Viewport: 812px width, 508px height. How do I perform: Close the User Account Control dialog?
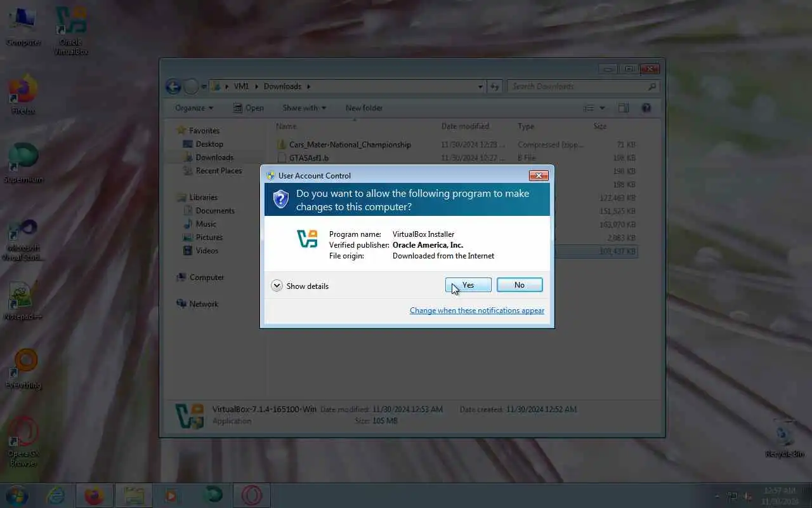coord(538,175)
